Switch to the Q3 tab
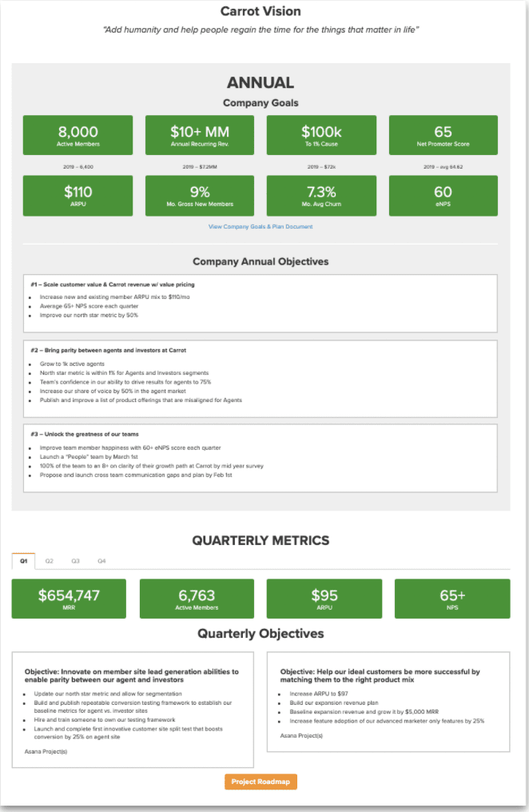The height and width of the screenshot is (812, 529). [75, 561]
